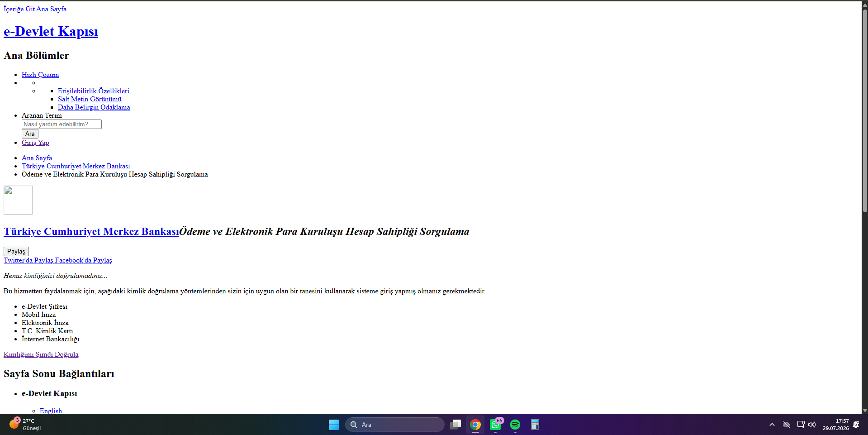
Task: Go to the Giriş Yap login link
Action: point(35,143)
